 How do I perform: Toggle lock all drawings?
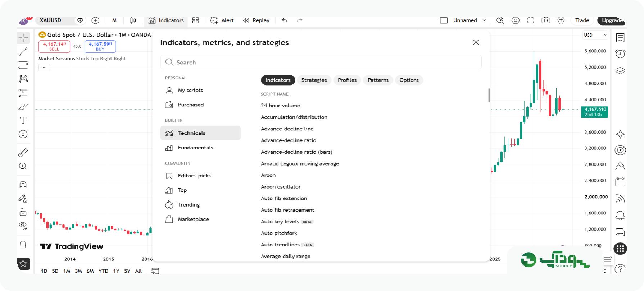[23, 212]
